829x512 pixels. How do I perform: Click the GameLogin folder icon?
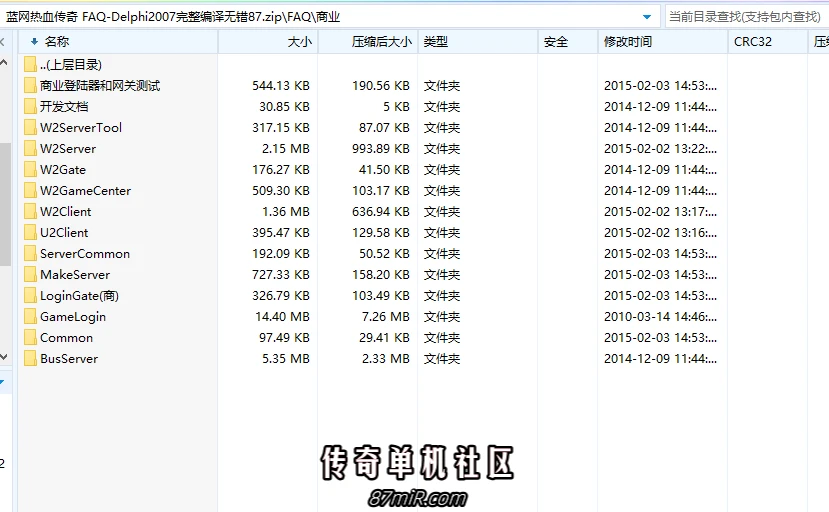point(30,317)
